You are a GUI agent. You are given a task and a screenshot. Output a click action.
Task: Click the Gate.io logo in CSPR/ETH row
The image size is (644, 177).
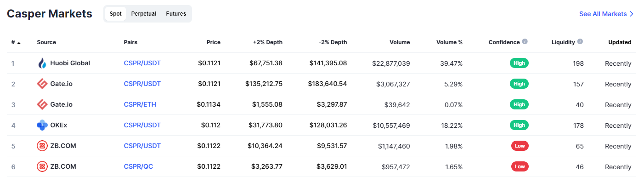pyautogui.click(x=42, y=104)
